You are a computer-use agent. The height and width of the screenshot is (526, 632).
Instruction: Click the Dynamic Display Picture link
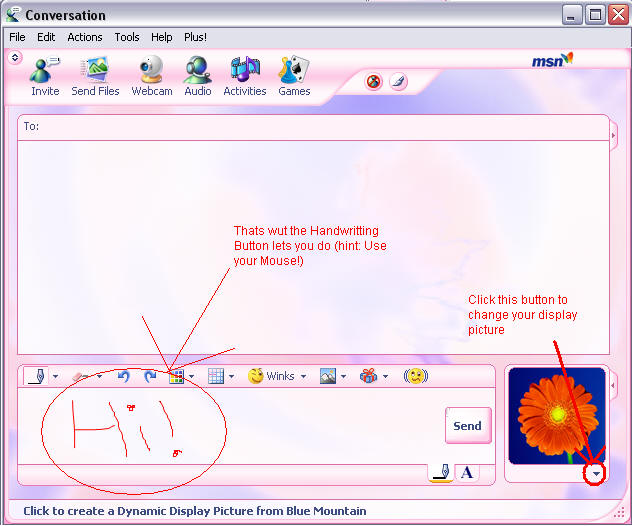point(195,511)
